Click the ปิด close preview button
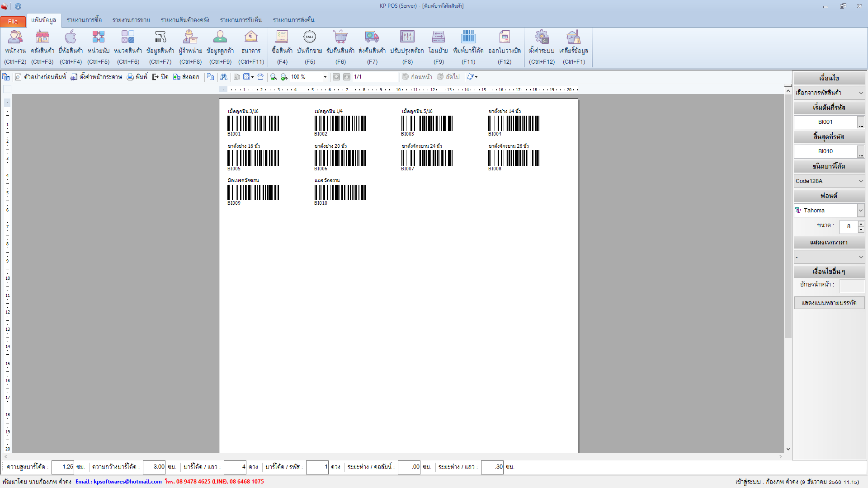 pyautogui.click(x=160, y=77)
